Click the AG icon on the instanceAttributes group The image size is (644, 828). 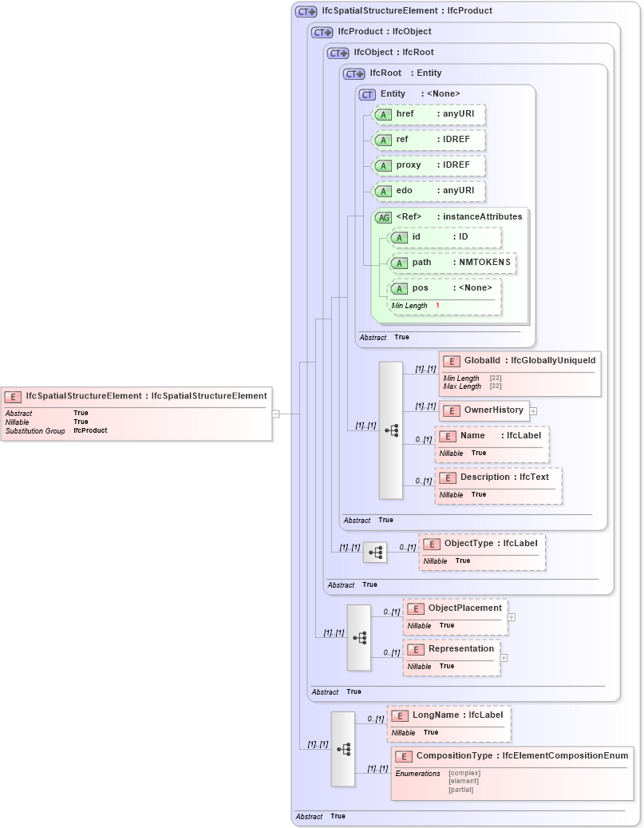click(x=383, y=216)
